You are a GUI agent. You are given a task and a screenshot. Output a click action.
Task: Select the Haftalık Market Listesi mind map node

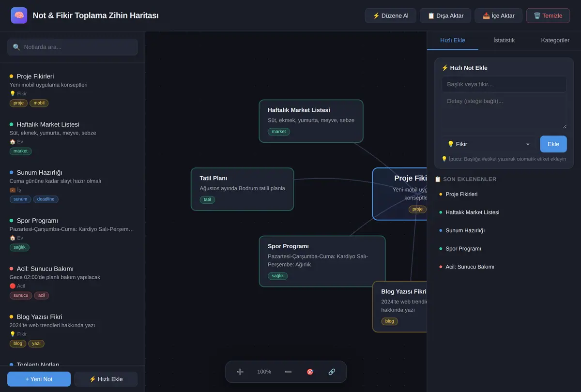pyautogui.click(x=311, y=121)
